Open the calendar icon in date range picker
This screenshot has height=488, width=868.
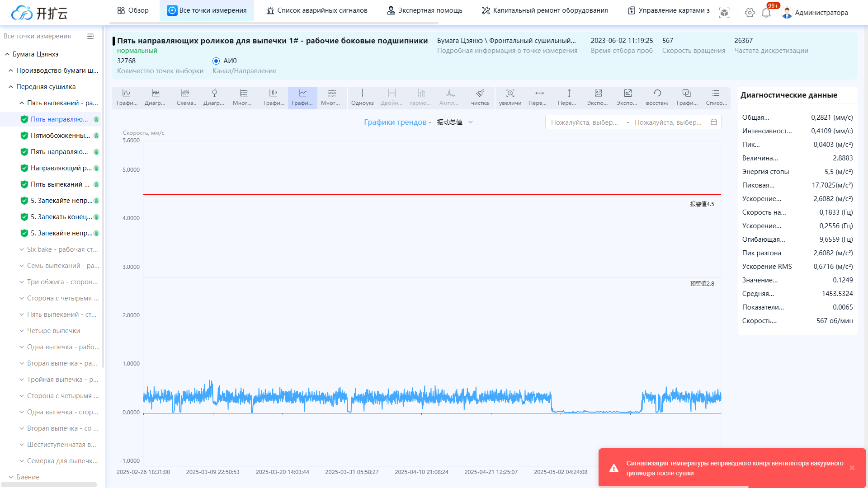714,122
